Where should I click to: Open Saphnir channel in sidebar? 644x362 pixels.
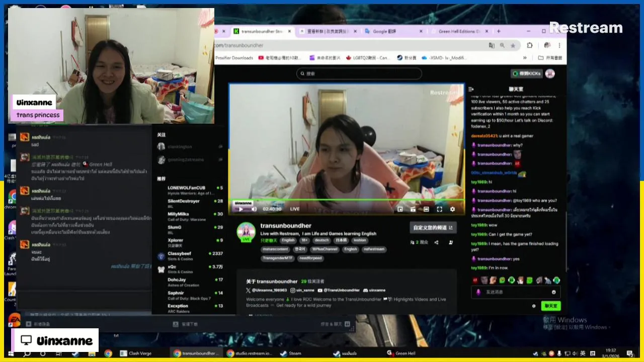click(x=190, y=295)
